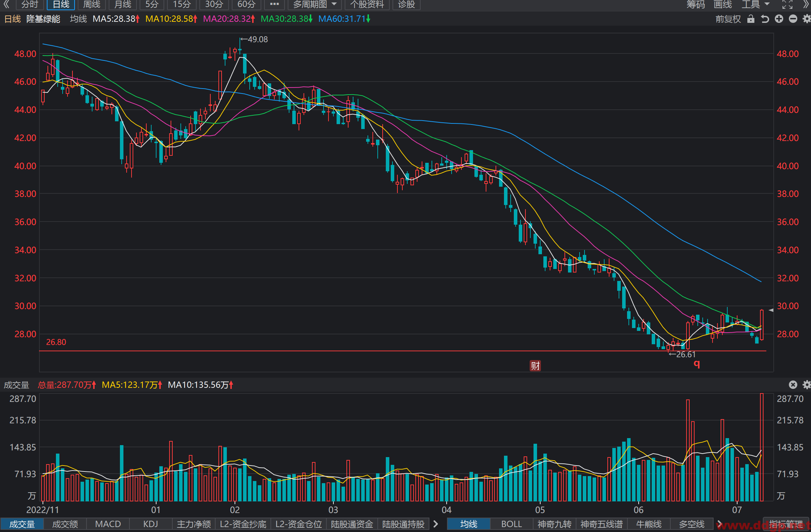811x532 pixels.
Task: Select the 60分 period
Action: pyautogui.click(x=247, y=4)
